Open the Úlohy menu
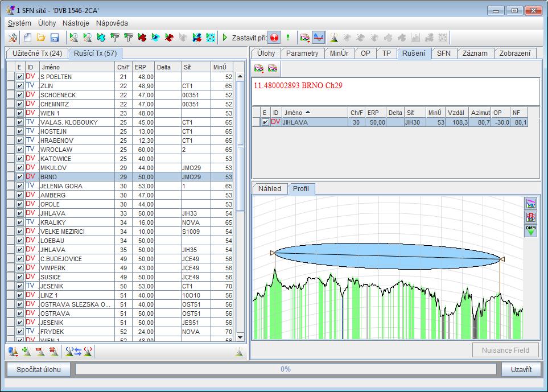Screen dimensions: 548x392 click(x=47, y=23)
